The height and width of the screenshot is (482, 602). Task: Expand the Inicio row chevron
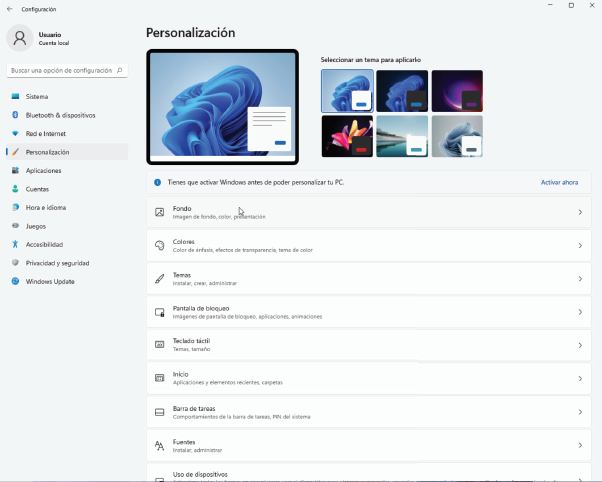pos(580,379)
